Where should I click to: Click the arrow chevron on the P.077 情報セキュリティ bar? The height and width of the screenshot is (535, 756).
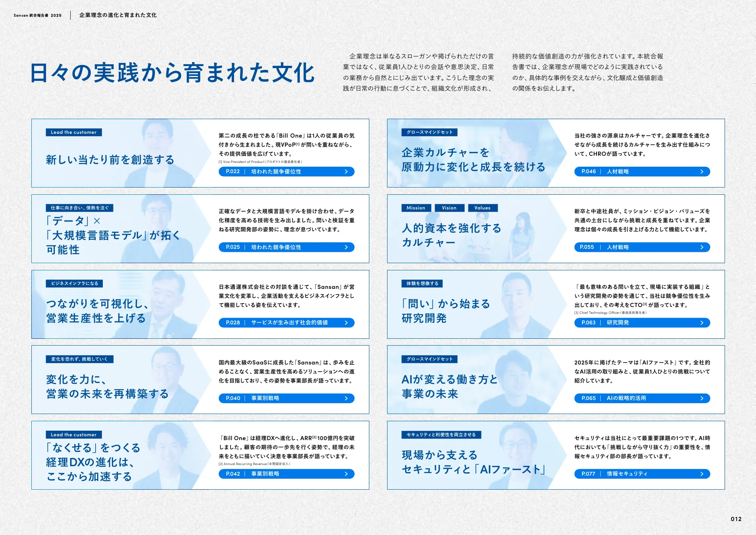702,473
